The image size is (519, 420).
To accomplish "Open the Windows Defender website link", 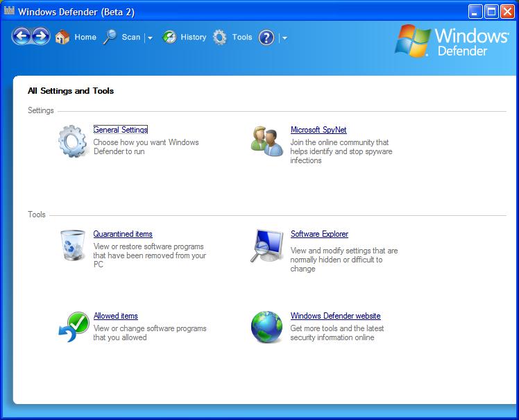I will 335,316.
